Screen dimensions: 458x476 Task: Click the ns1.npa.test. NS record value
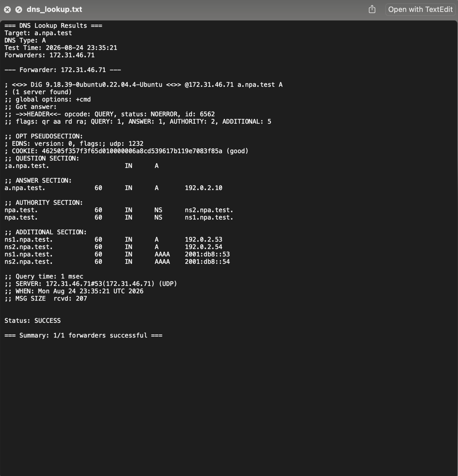coord(209,217)
